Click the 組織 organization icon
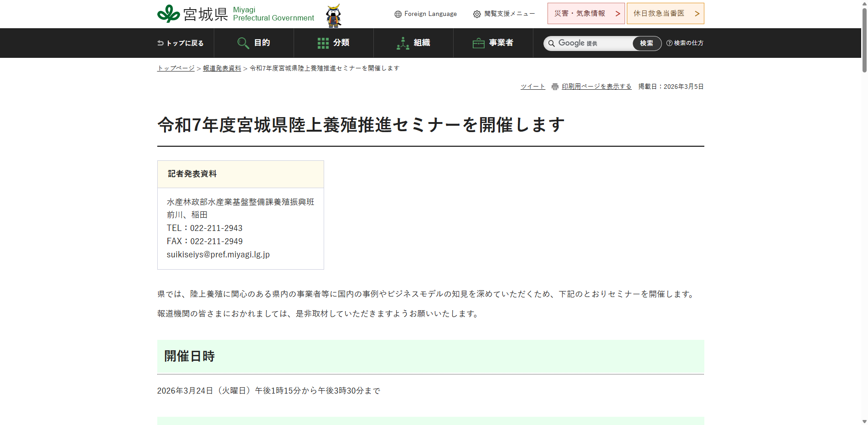868x425 pixels. tap(403, 42)
